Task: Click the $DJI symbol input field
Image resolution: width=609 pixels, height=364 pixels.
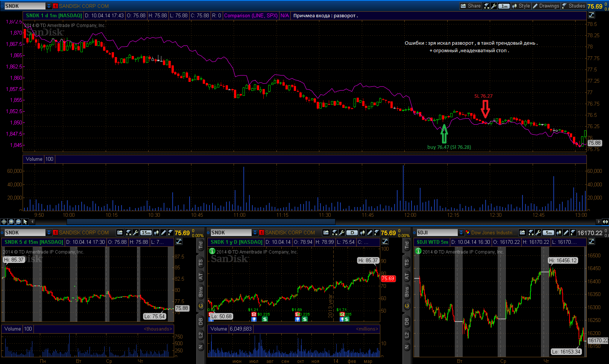Action: point(437,233)
